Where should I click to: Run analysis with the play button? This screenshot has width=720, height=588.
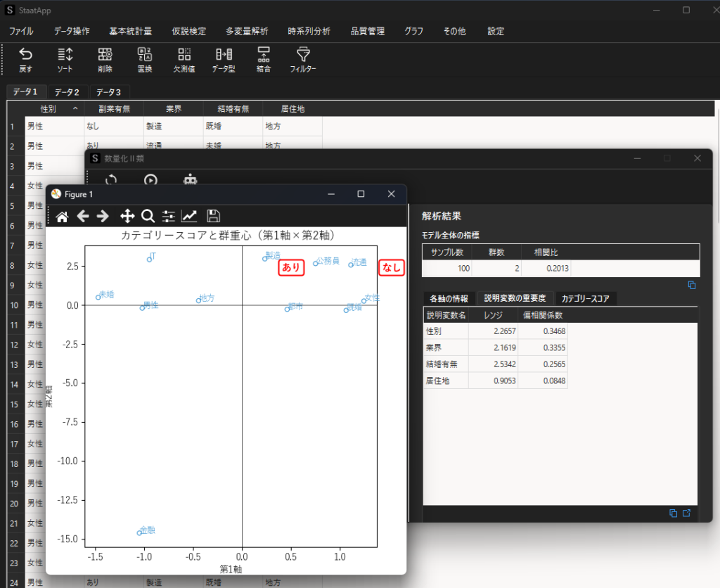pos(150,180)
